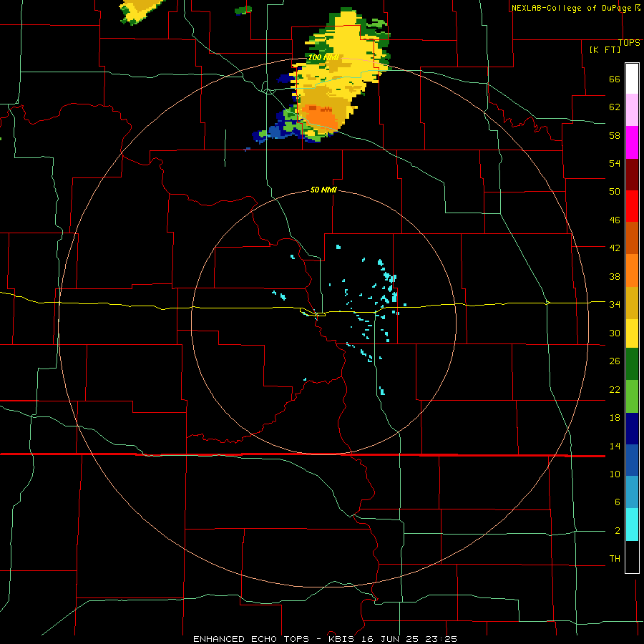Click the "30" legend value

615,333
